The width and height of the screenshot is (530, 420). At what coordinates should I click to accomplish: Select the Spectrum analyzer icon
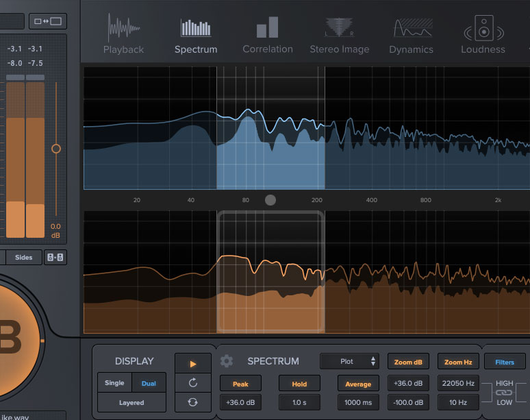[x=196, y=27]
